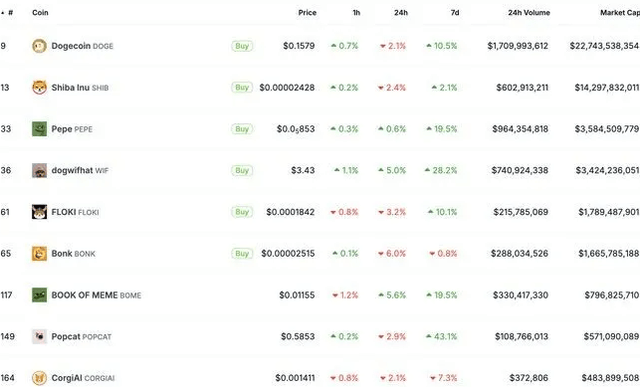Sort coins by 24h Volume header

click(529, 13)
